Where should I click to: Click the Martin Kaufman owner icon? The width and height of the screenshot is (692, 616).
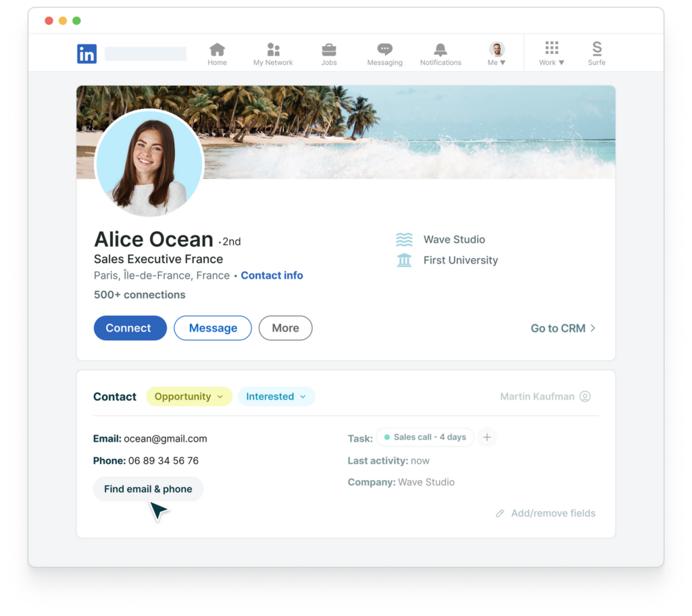(x=585, y=396)
